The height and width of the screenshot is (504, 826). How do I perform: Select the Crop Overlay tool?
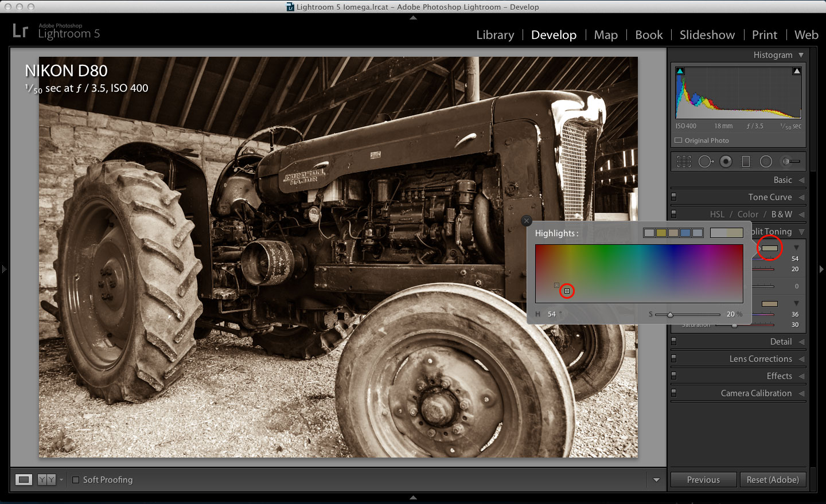(x=684, y=162)
